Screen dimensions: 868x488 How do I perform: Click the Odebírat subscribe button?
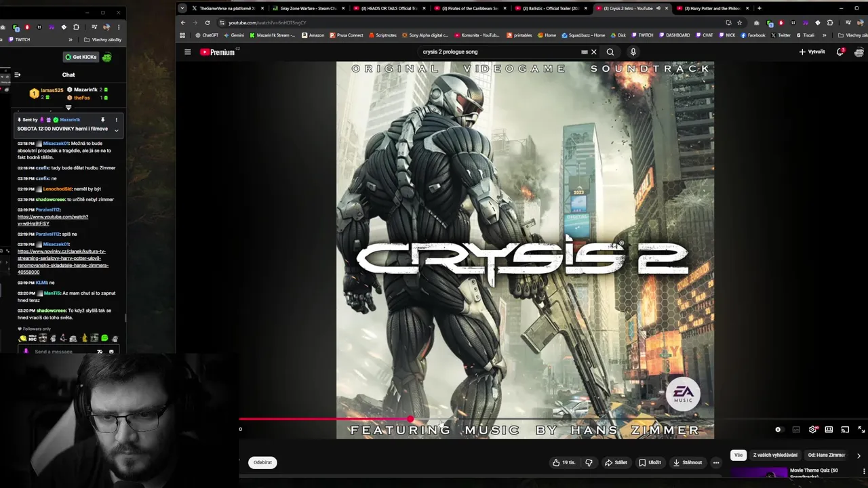pos(262,462)
